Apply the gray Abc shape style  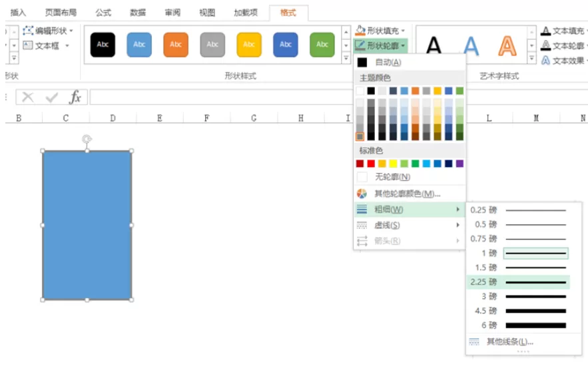pos(212,45)
